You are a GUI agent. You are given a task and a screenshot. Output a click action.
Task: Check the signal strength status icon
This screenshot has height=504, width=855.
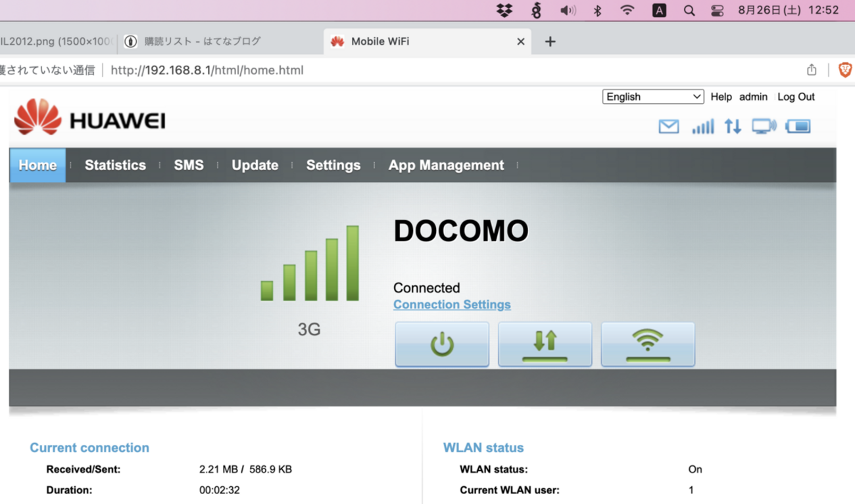pos(702,126)
